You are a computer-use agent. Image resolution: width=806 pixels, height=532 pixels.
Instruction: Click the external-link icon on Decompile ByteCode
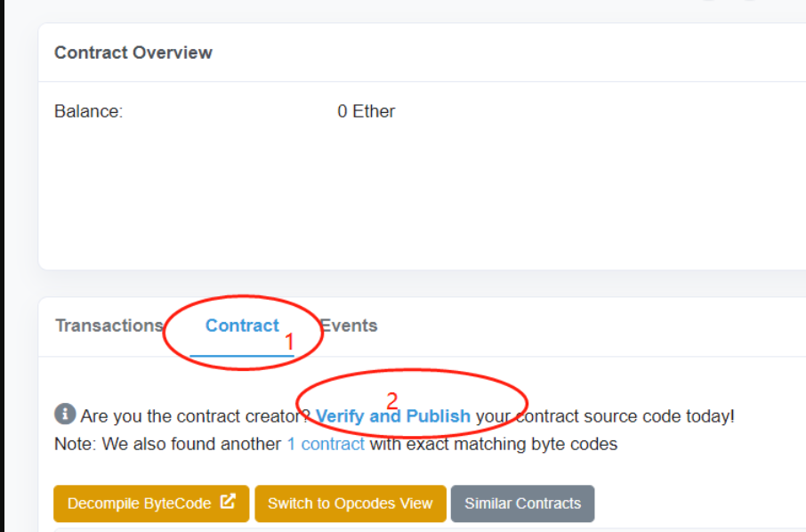(228, 501)
